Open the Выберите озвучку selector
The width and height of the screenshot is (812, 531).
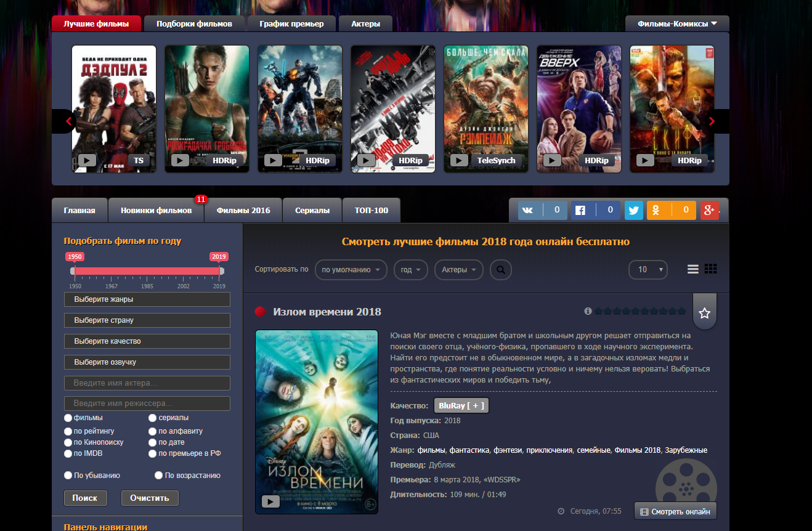click(147, 362)
